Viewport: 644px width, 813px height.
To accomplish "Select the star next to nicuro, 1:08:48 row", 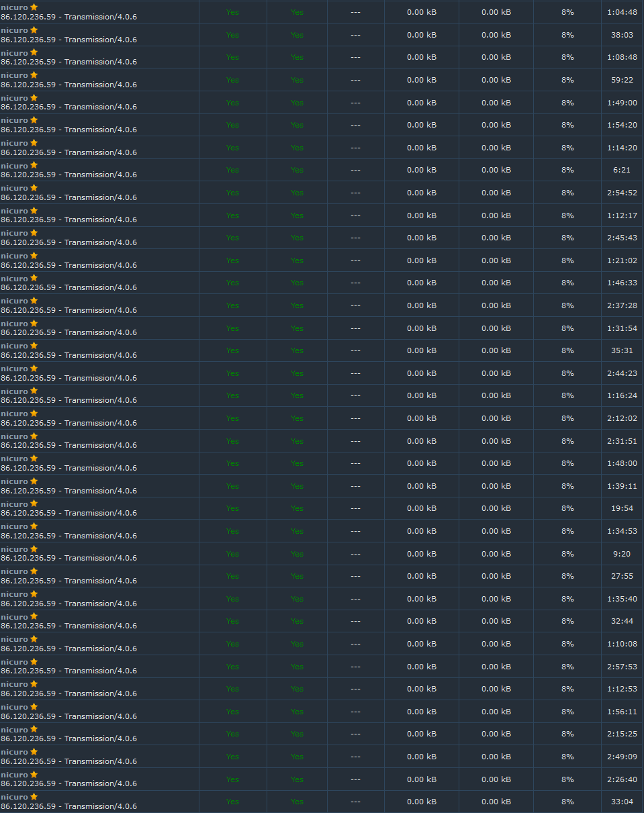I will 34,52.
